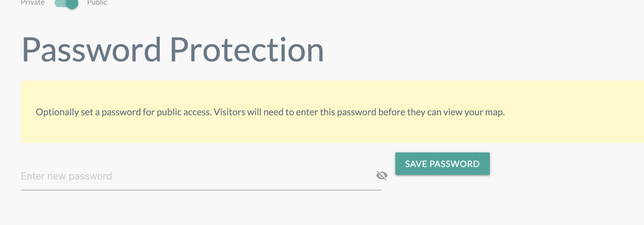The image size is (644, 225).
Task: Click the Private label
Action: pos(33,3)
